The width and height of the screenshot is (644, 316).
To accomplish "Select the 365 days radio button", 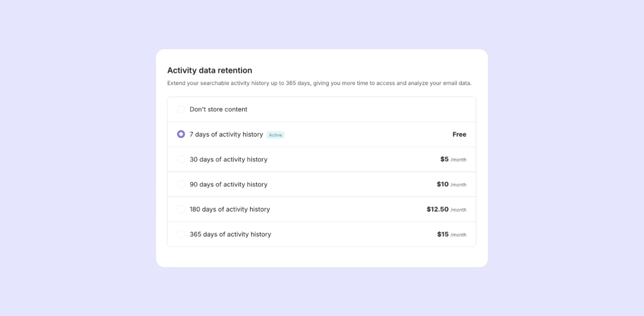I will (181, 234).
